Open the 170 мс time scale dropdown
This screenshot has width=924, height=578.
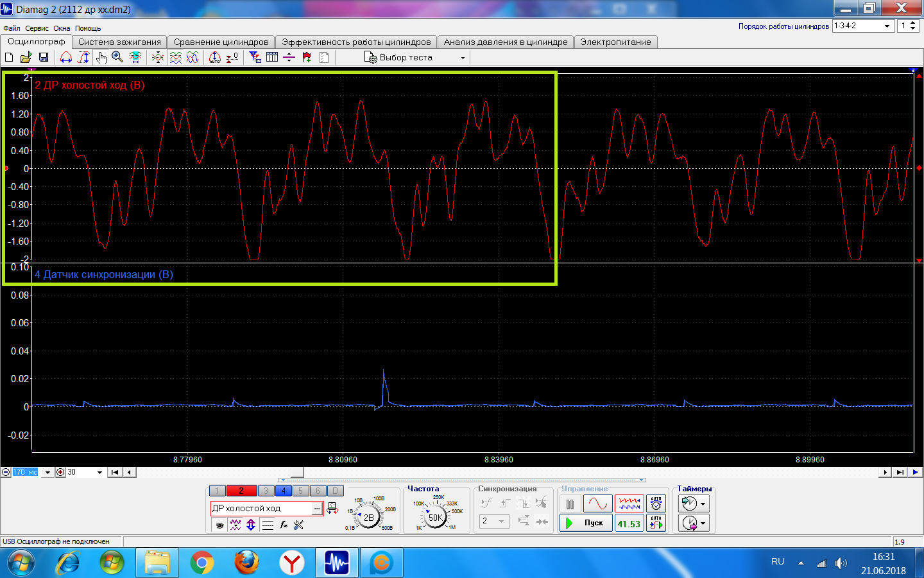(47, 472)
